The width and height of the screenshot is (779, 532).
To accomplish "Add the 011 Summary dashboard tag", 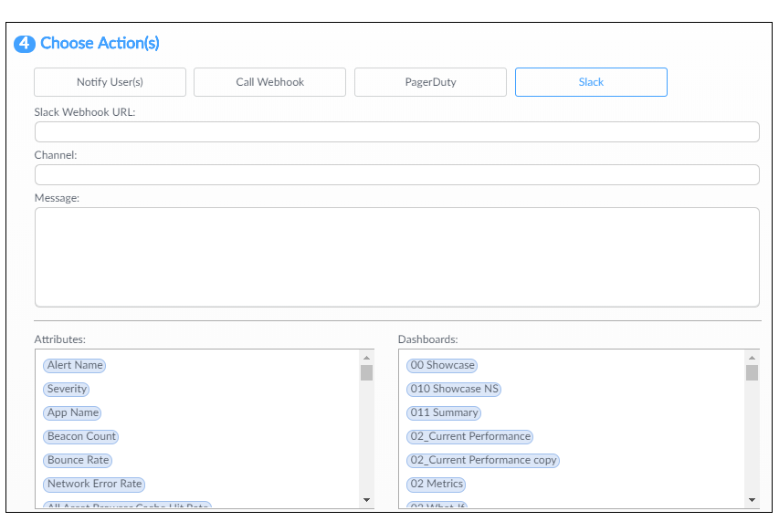I will [444, 412].
